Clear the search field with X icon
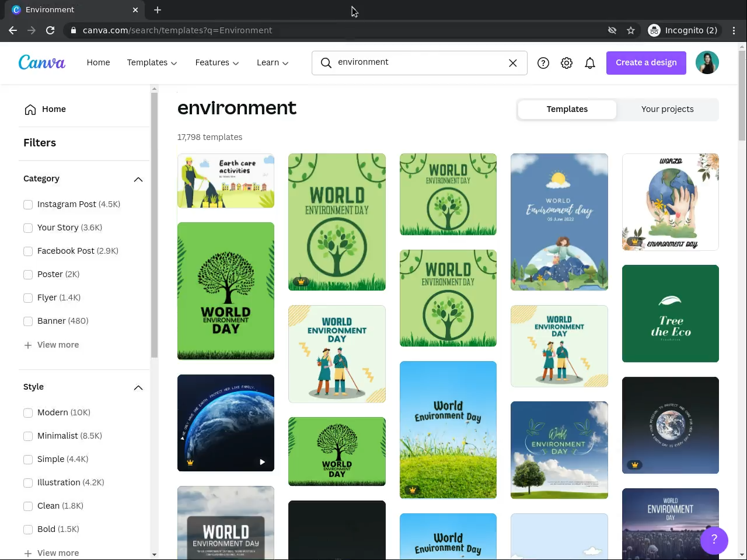This screenshot has height=560, width=747. pos(512,63)
